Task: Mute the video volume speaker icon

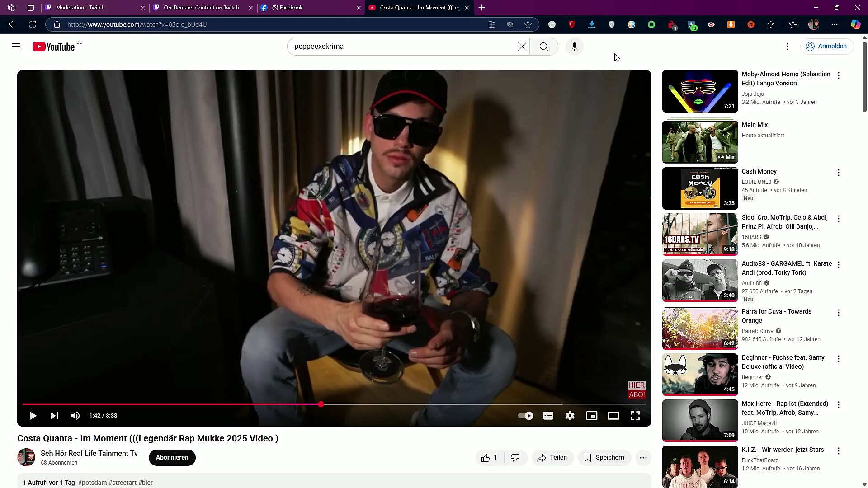Action: pyautogui.click(x=75, y=416)
